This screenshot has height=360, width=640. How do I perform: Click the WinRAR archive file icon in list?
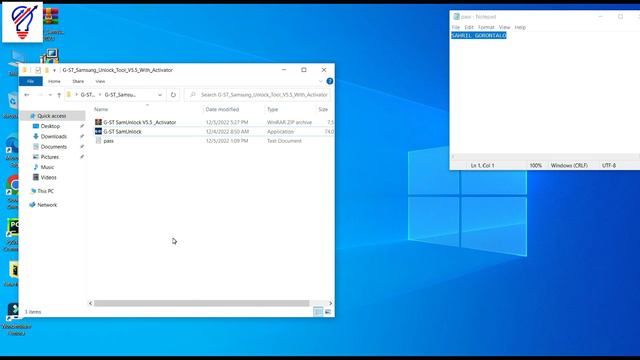pos(98,122)
